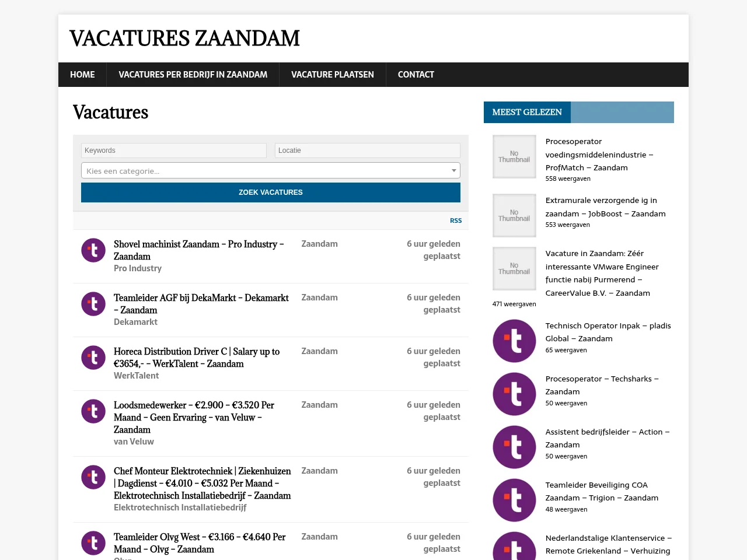Click the thumbnail icon for Assistent bedrijfsleider Action

514,447
